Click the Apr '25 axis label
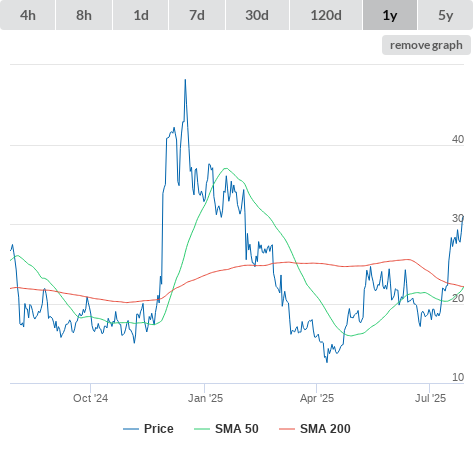 (317, 398)
